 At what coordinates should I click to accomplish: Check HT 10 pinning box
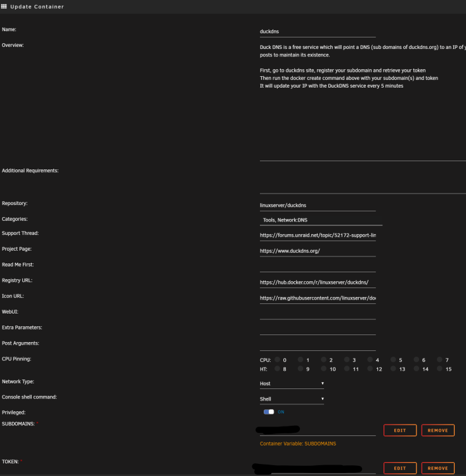click(x=323, y=369)
